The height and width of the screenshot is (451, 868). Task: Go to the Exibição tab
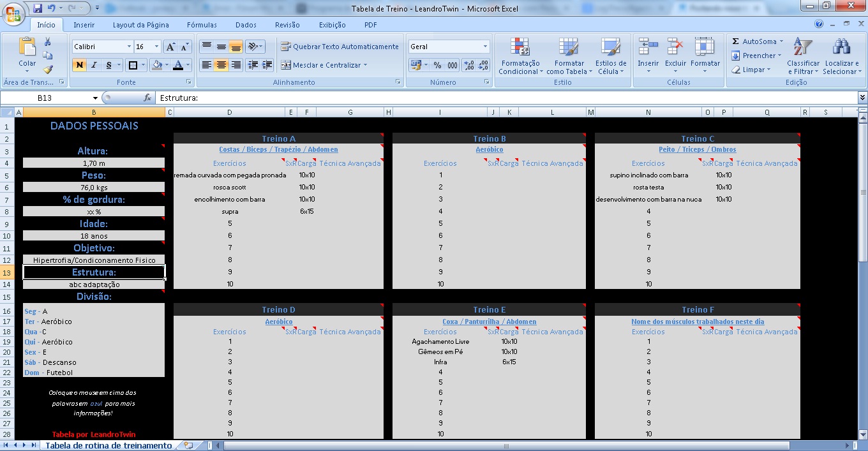pyautogui.click(x=332, y=25)
